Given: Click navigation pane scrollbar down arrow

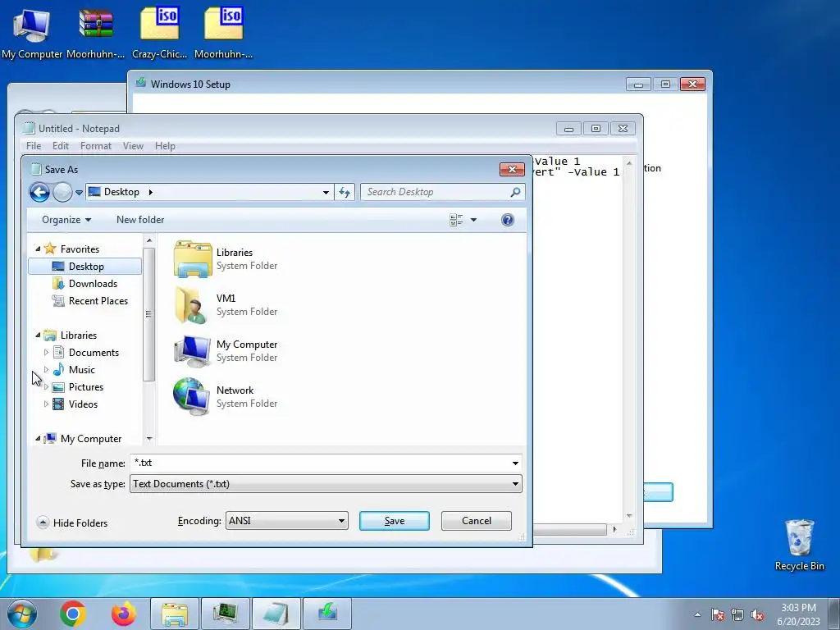Looking at the screenshot, I should point(149,438).
